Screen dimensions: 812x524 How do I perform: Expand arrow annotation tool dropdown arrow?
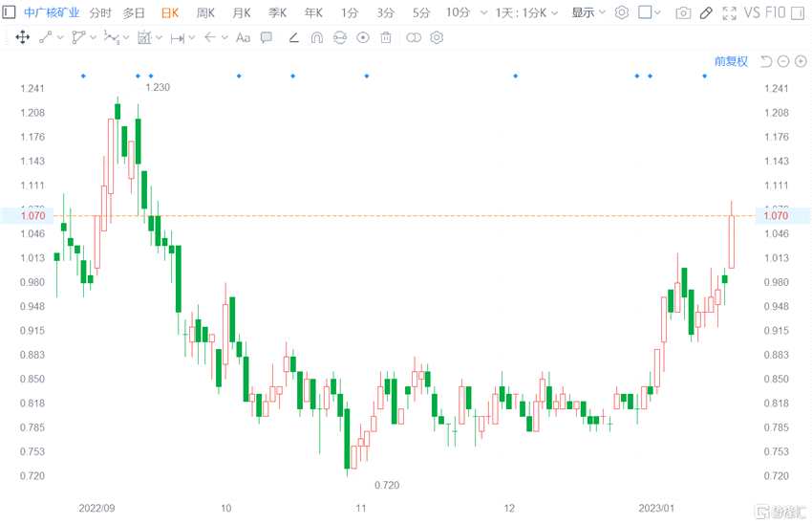pos(224,37)
